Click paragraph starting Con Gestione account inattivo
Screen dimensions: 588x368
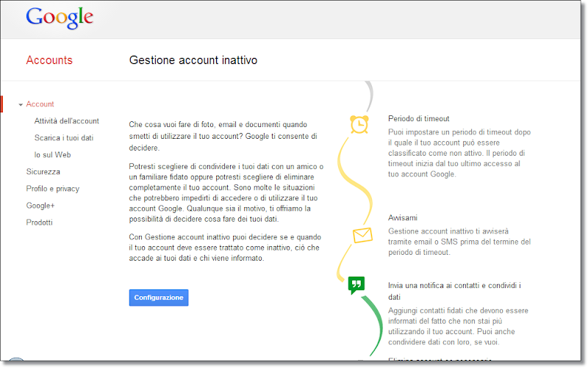coord(225,248)
